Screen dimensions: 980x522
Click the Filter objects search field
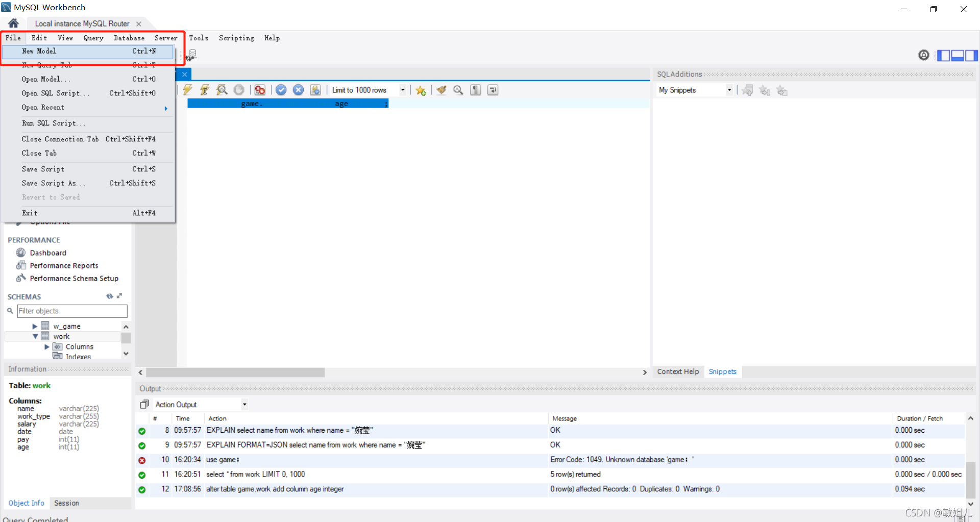pyautogui.click(x=72, y=311)
